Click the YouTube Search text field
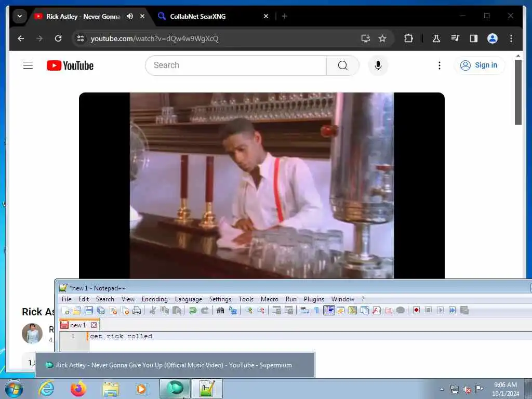Viewport: 532px width, 399px height. (236, 65)
